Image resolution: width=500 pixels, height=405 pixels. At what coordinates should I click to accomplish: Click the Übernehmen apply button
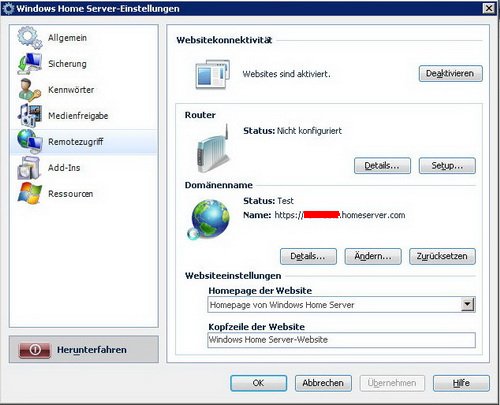pyautogui.click(x=392, y=383)
